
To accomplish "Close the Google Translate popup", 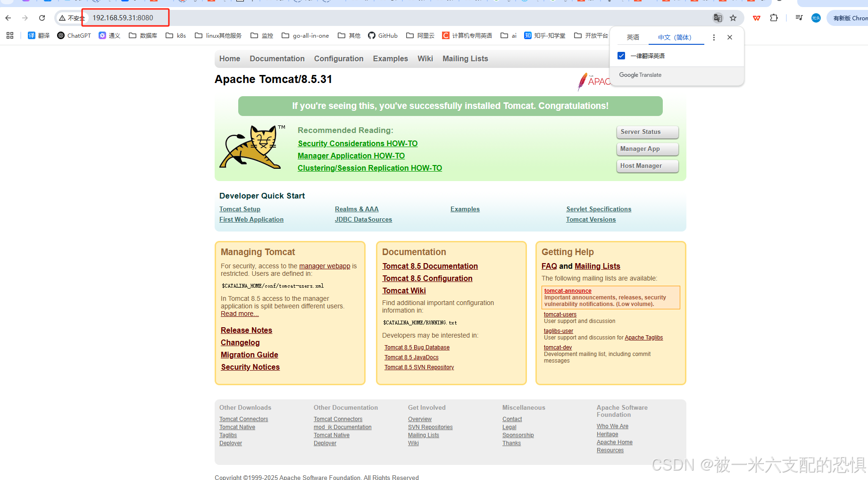I will tap(730, 37).
